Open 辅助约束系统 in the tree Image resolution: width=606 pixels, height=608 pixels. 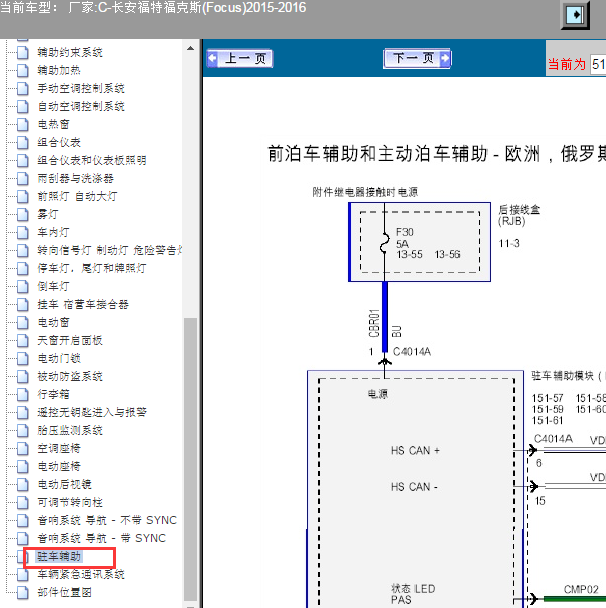pos(70,52)
